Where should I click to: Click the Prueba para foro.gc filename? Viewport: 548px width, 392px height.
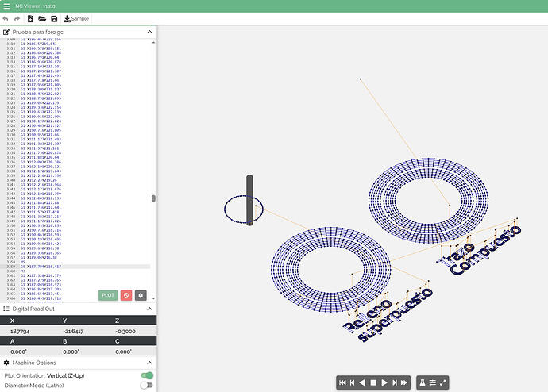coord(38,32)
